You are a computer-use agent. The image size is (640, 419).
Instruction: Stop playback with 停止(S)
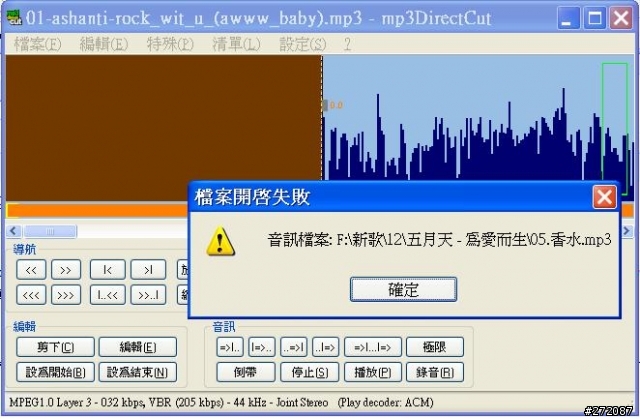[310, 372]
